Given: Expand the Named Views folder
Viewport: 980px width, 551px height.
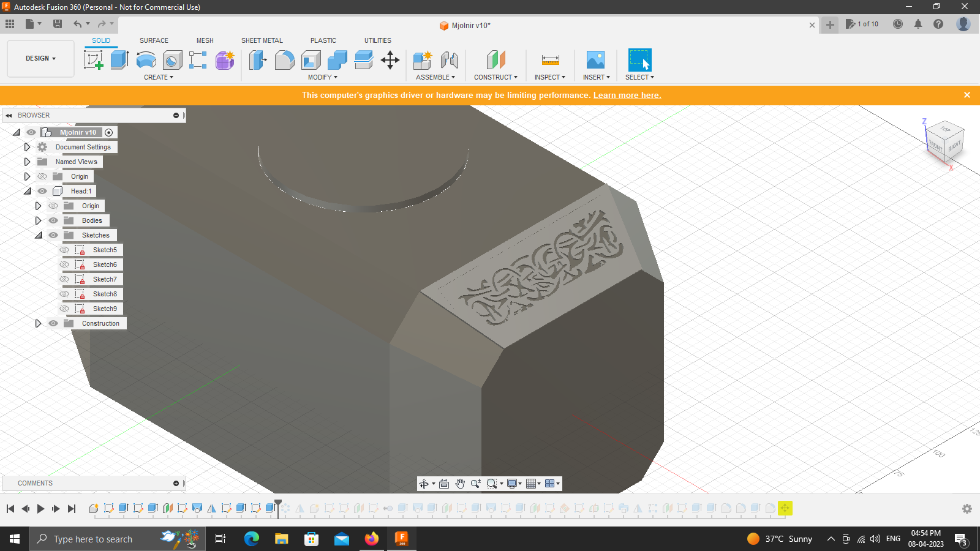Looking at the screenshot, I should [27, 161].
